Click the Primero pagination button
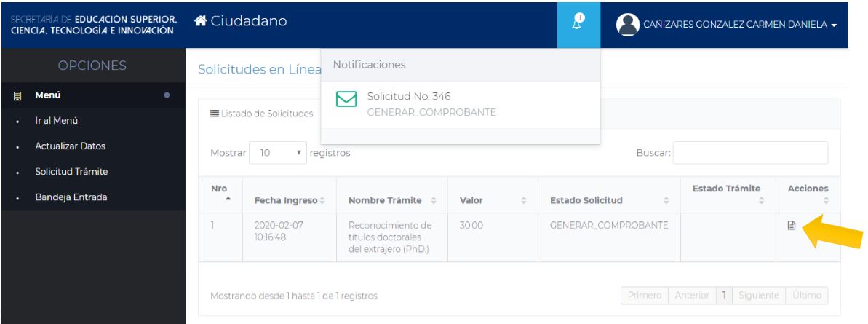Screen dimensions: 868x324 pyautogui.click(x=644, y=296)
